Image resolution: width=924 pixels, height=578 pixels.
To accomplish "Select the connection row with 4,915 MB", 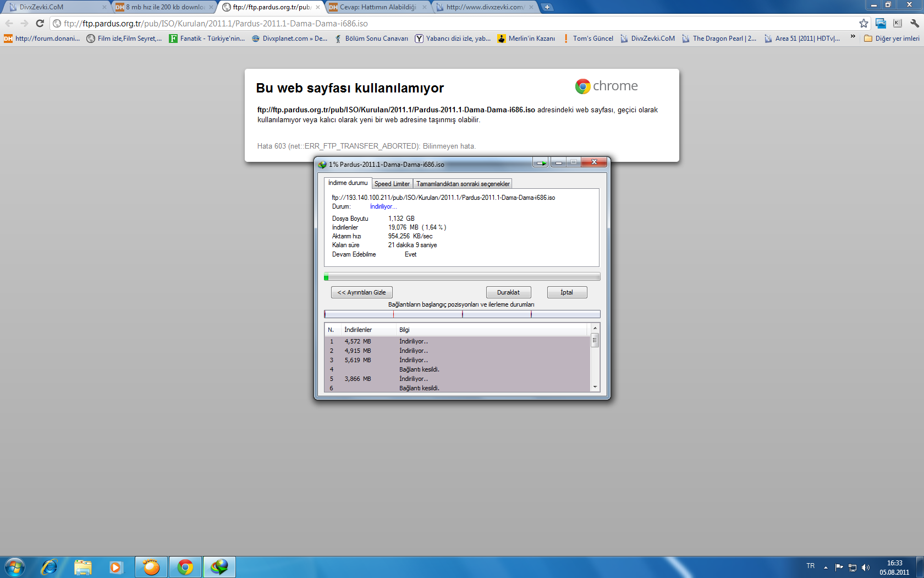I will 457,351.
